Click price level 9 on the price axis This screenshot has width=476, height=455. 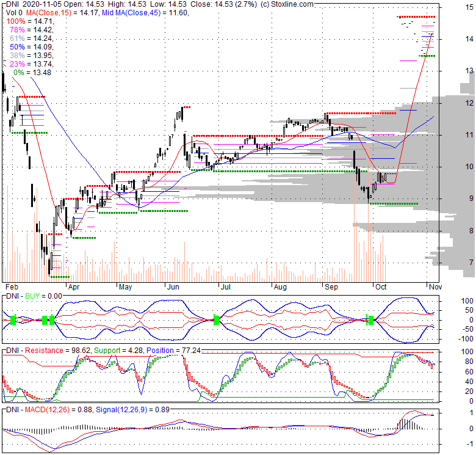tap(471, 198)
